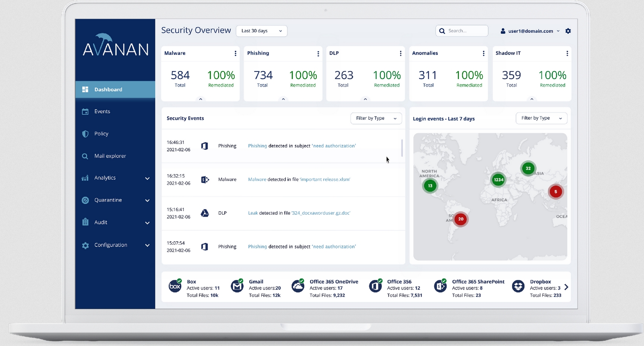
Task: Select the Gmail app icon
Action: [237, 287]
